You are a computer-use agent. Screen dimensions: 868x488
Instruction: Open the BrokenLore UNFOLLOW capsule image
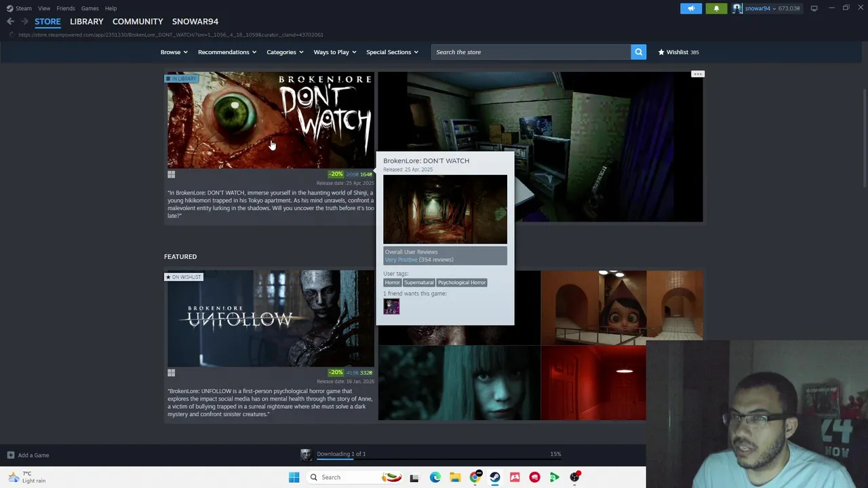pos(271,319)
